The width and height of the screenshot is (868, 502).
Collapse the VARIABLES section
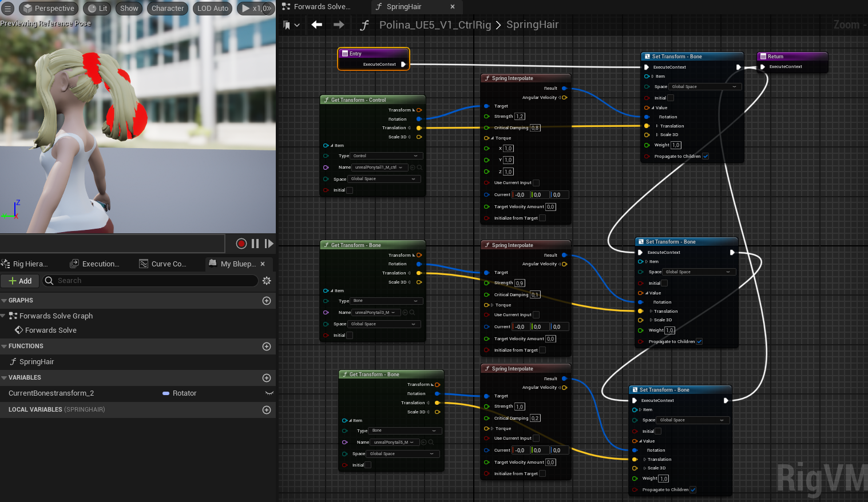click(x=4, y=378)
